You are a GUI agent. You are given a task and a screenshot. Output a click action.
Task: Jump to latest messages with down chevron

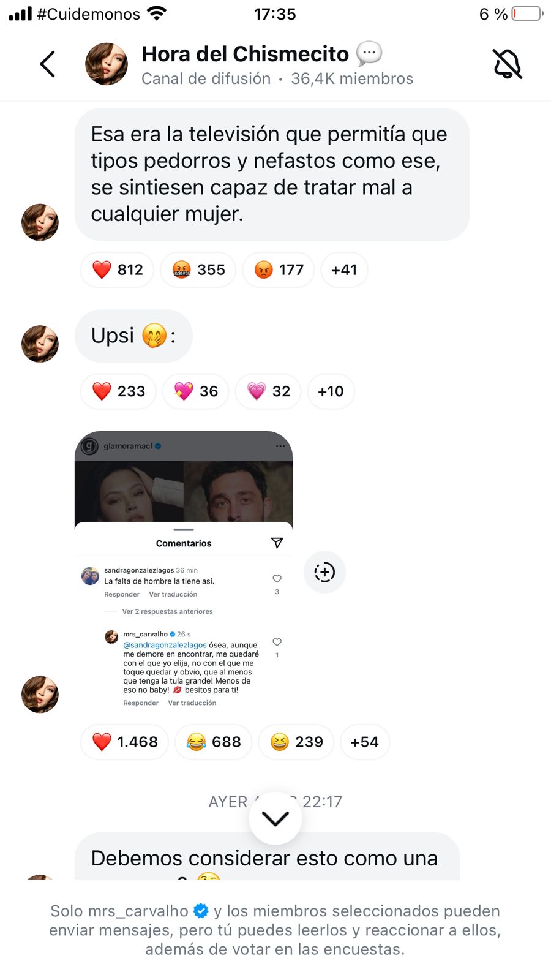point(275,818)
